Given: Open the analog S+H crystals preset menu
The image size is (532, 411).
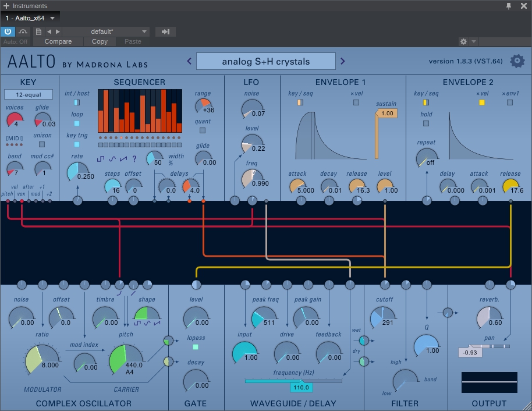Looking at the screenshot, I should point(265,62).
